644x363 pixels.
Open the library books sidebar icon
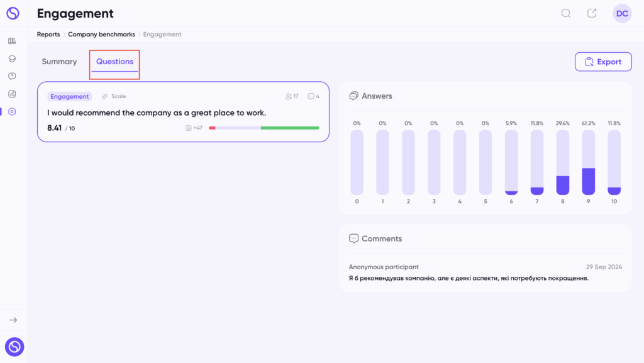[12, 41]
